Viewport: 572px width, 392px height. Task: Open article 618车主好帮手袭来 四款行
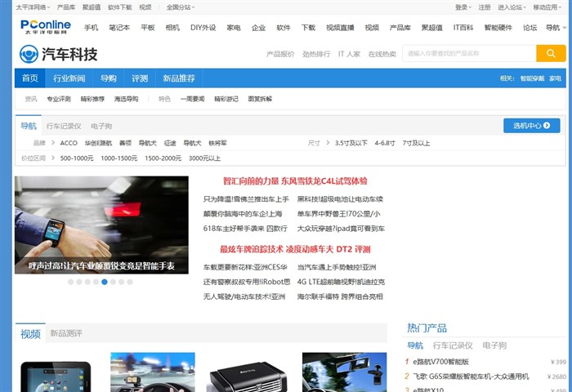[x=245, y=229]
